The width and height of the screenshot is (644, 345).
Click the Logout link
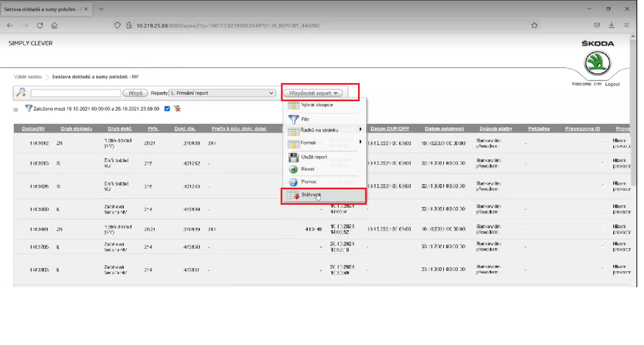pos(612,84)
